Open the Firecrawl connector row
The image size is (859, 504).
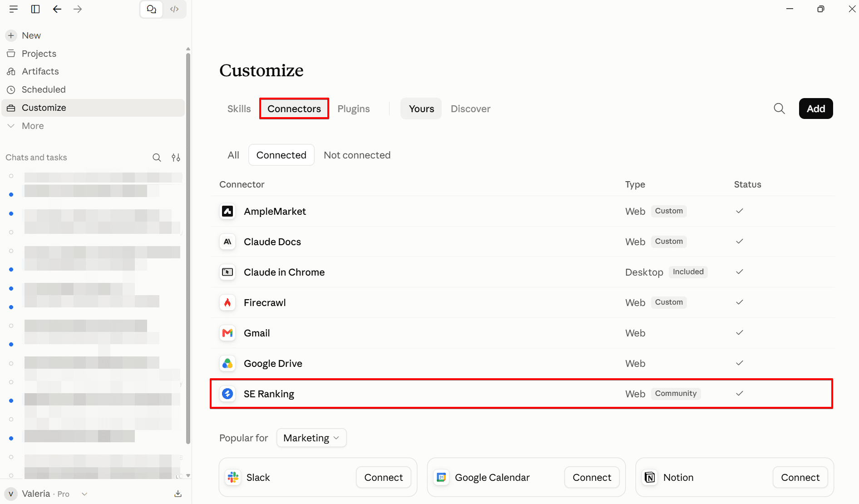522,302
